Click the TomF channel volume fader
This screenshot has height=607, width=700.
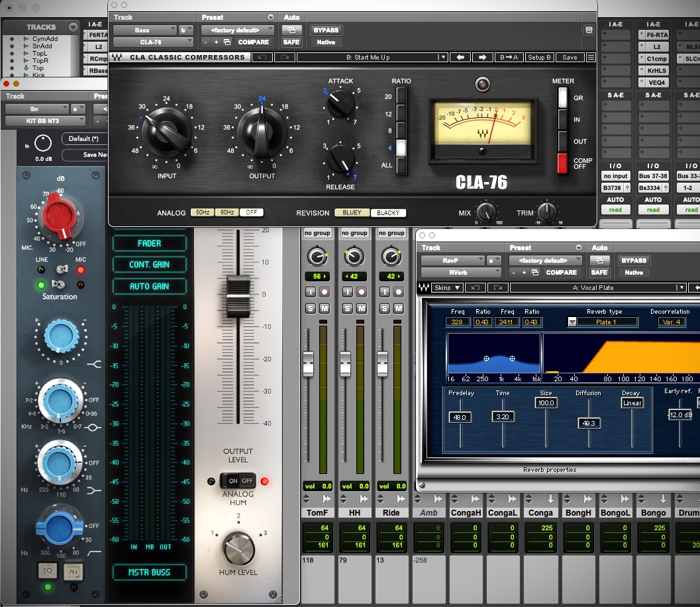308,363
